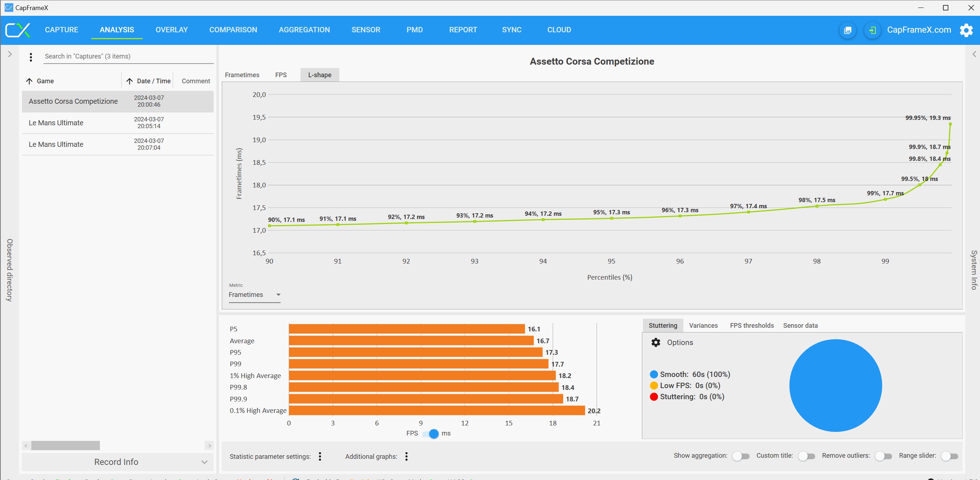
Task: Open additional graphs three-dot menu
Action: (406, 456)
